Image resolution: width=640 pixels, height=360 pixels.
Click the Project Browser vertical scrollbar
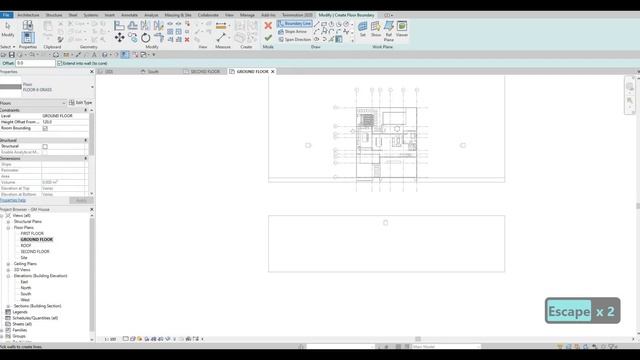click(92, 276)
